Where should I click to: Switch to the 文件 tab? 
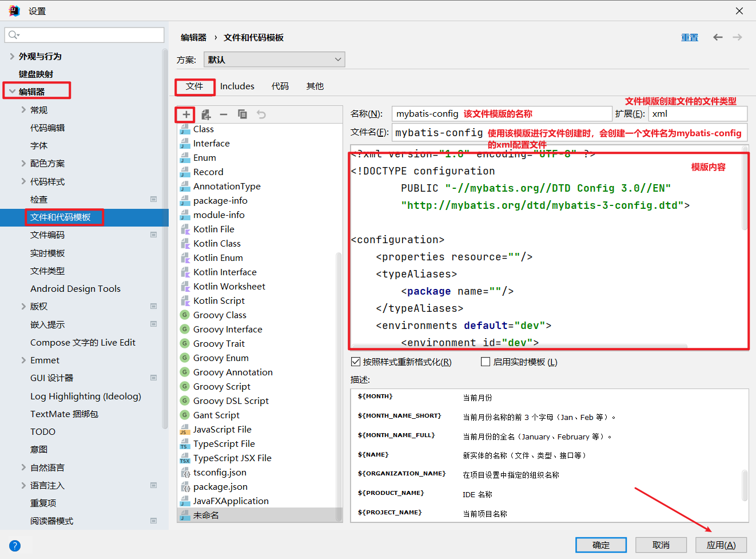point(194,86)
